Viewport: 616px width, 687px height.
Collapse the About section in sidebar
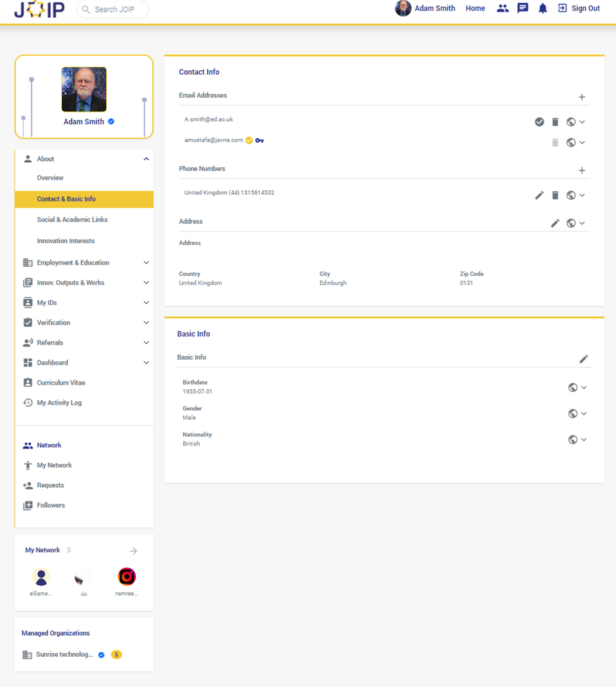click(x=146, y=159)
